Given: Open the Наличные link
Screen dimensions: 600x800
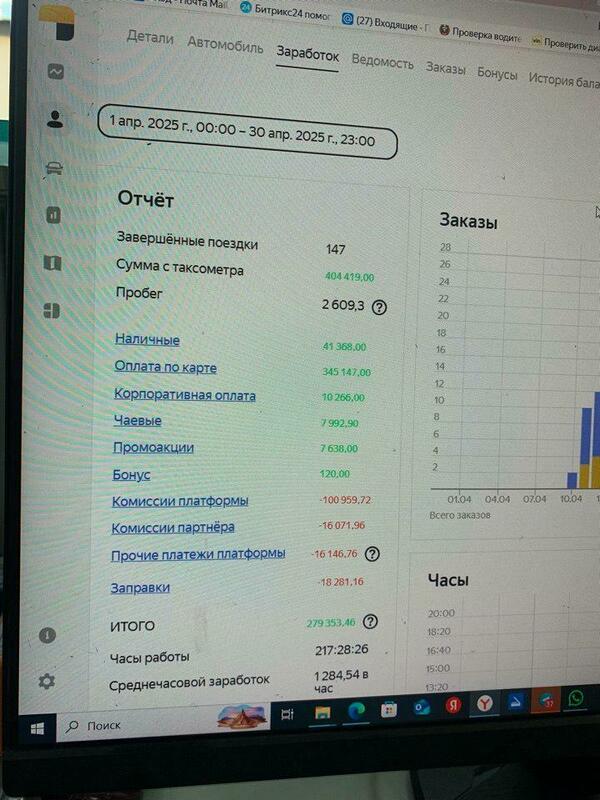Looking at the screenshot, I should [x=147, y=340].
